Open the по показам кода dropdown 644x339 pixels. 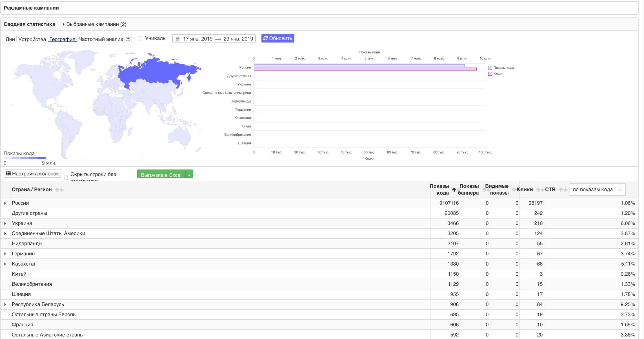point(597,189)
